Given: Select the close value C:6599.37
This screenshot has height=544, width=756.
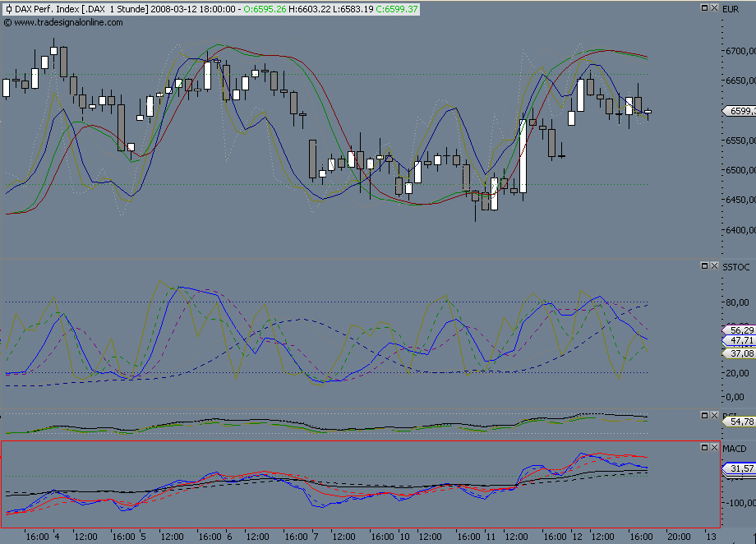Looking at the screenshot, I should click(x=397, y=9).
